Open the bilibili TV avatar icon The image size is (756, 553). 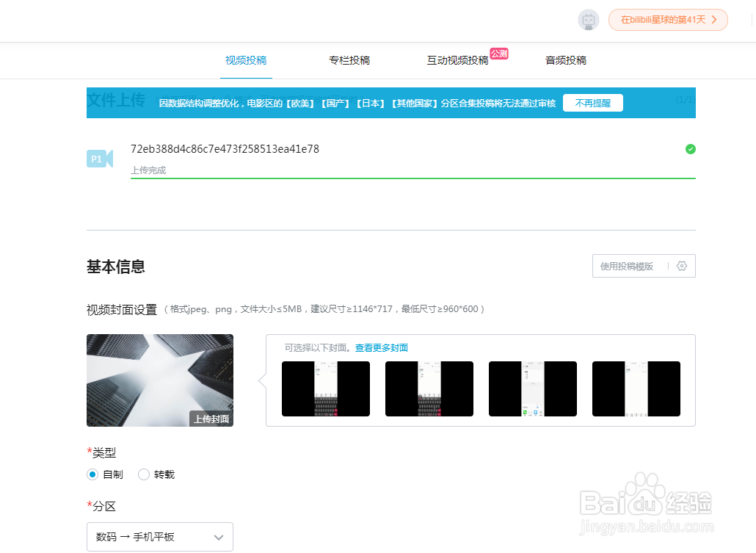tap(588, 21)
